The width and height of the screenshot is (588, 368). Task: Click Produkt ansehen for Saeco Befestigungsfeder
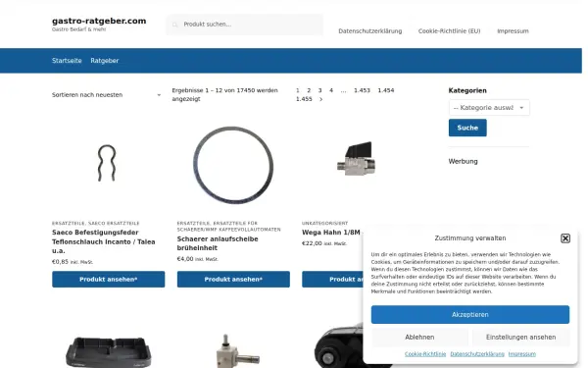point(109,280)
